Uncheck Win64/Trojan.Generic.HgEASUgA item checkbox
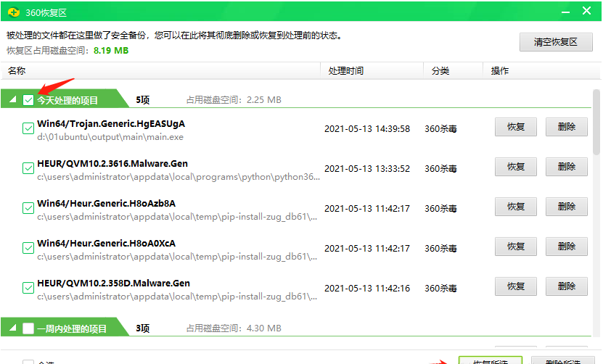Viewport: 611px width, 364px height. pyautogui.click(x=28, y=128)
